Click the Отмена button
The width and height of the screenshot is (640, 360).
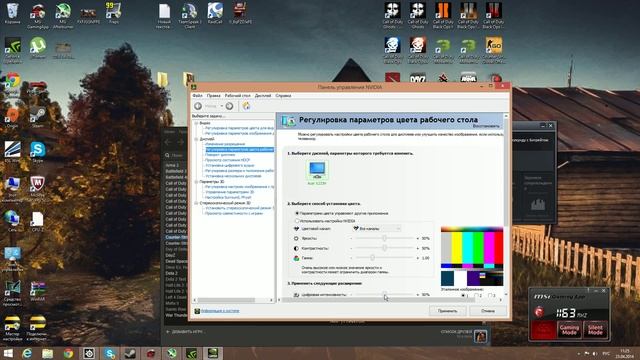[x=488, y=311]
